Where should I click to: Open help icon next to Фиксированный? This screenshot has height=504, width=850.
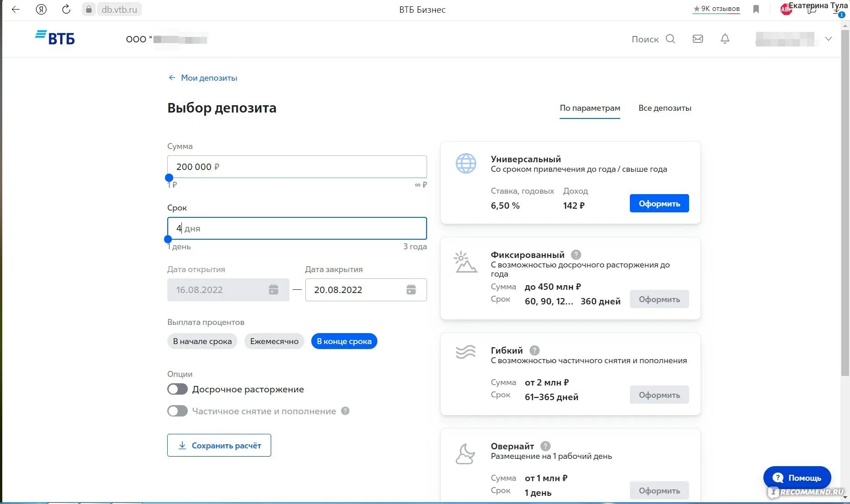click(576, 255)
